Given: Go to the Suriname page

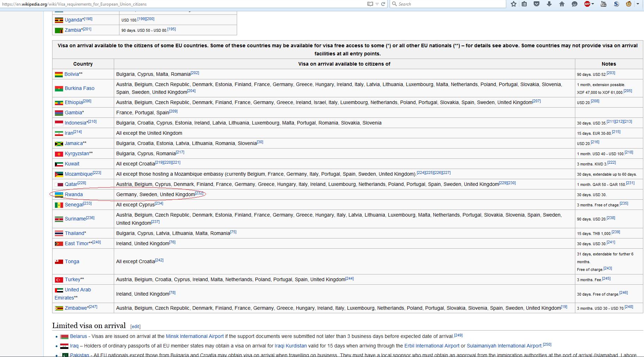Looking at the screenshot, I should (75, 219).
